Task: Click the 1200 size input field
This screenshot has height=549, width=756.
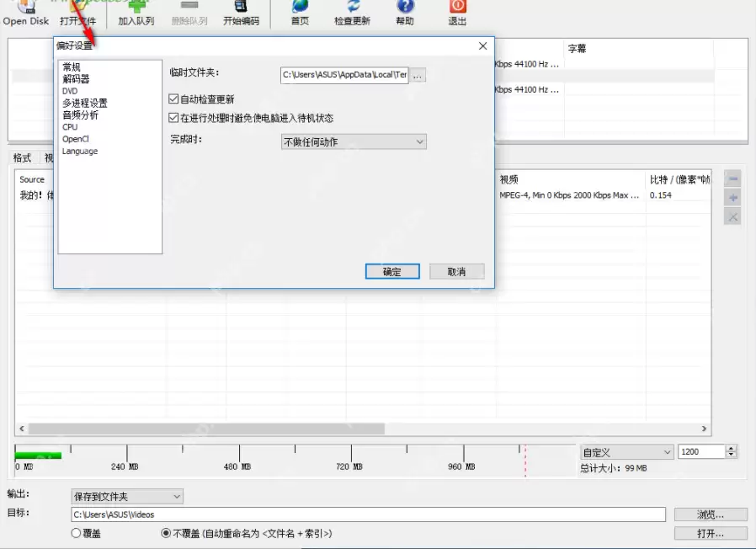Action: [x=702, y=451]
